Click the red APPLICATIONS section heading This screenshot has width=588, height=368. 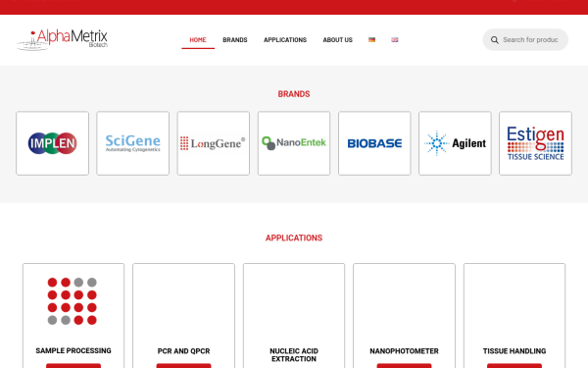click(x=294, y=237)
